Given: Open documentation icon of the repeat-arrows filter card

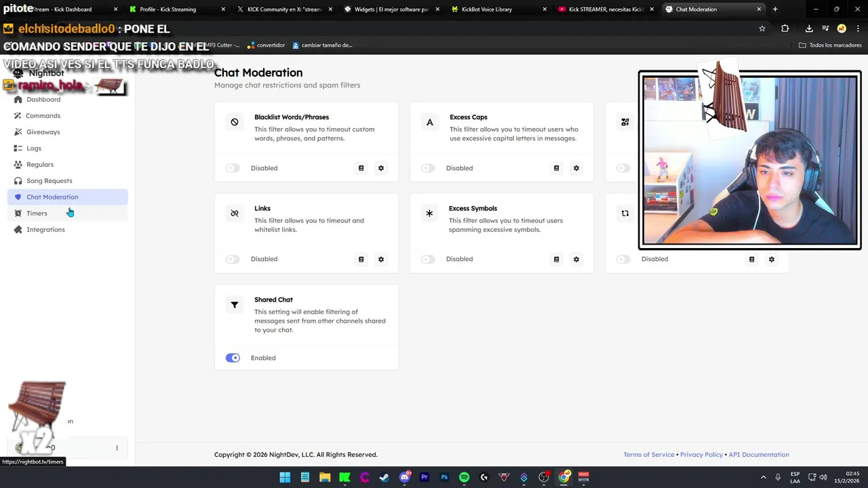Looking at the screenshot, I should [751, 259].
